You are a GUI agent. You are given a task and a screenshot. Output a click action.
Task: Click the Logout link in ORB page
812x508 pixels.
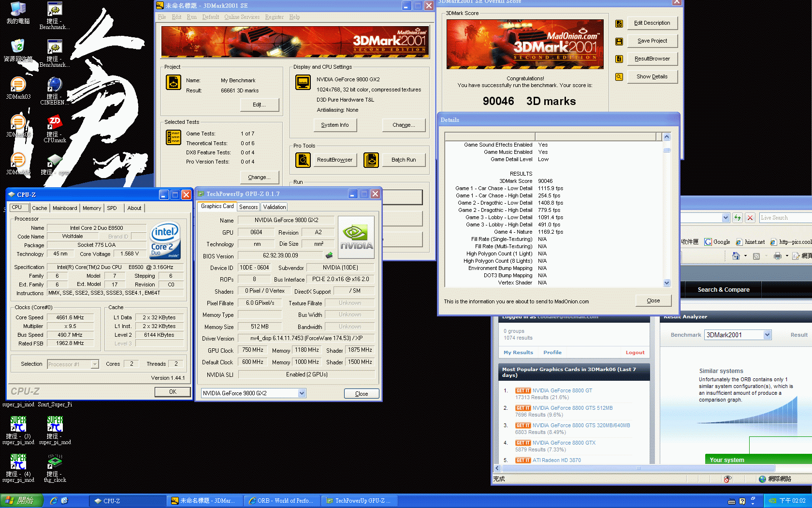[635, 353]
